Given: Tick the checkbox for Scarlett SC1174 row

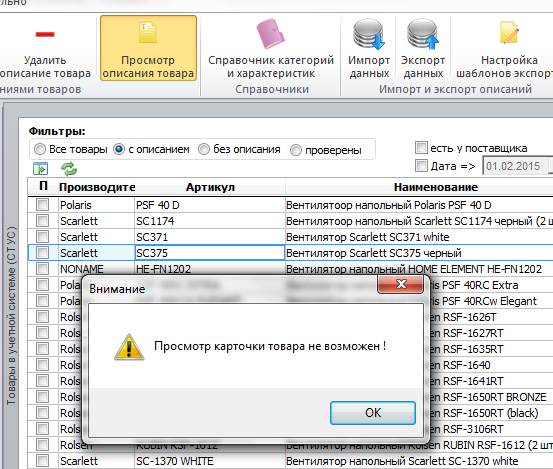Looking at the screenshot, I should (43, 221).
